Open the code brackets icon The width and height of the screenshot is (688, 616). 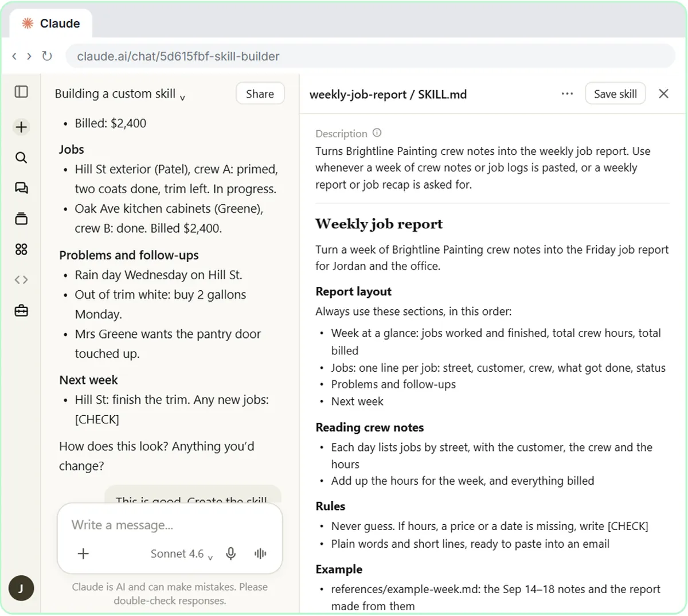[x=21, y=280]
